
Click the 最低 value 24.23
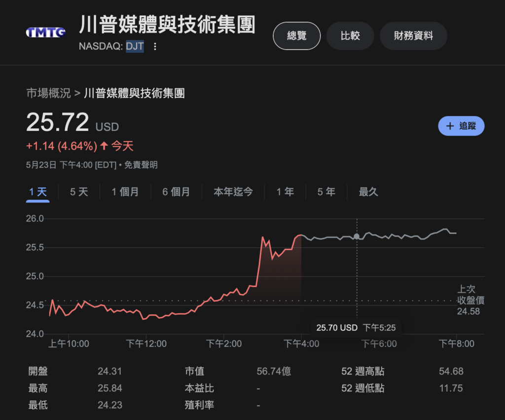[x=110, y=405]
